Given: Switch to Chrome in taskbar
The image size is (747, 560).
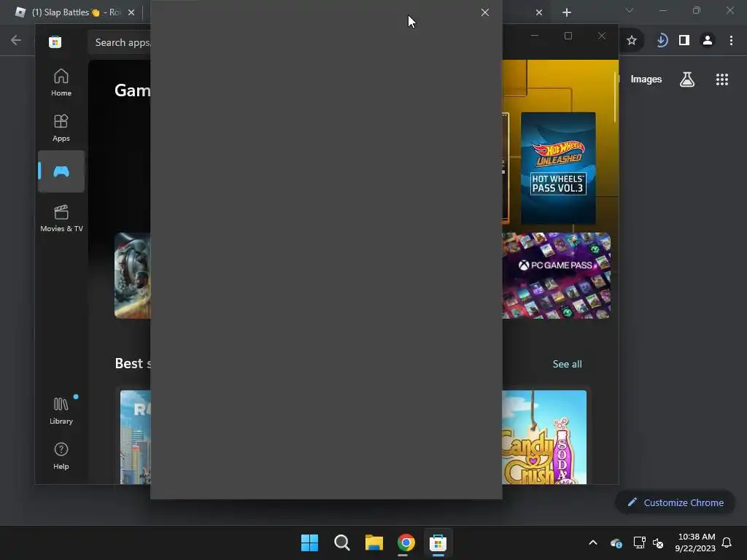Looking at the screenshot, I should tap(406, 542).
